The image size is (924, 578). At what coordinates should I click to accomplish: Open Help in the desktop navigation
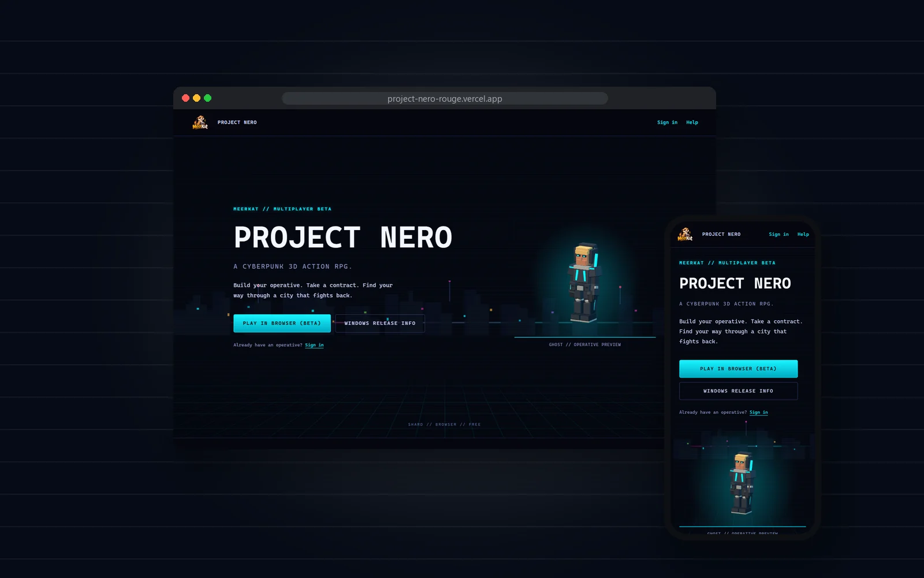coord(692,123)
